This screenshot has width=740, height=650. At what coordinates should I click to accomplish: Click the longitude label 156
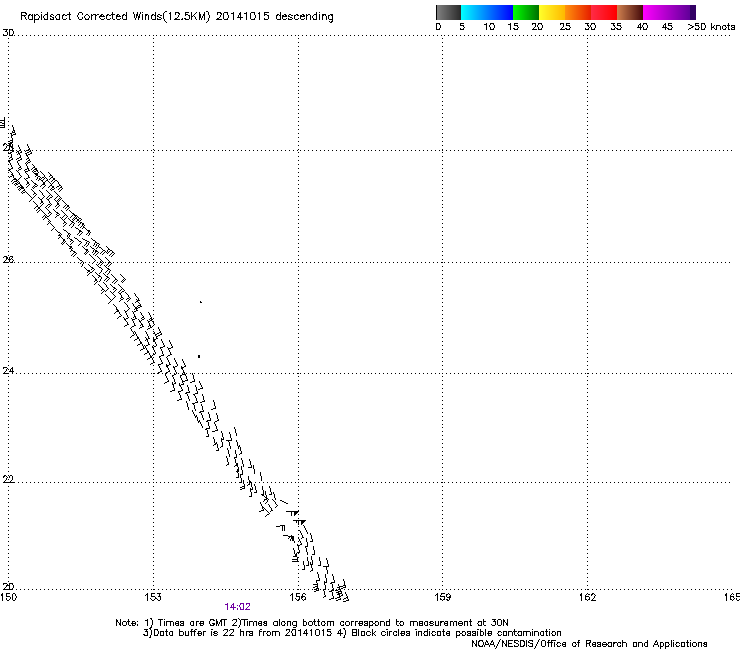tap(298, 597)
